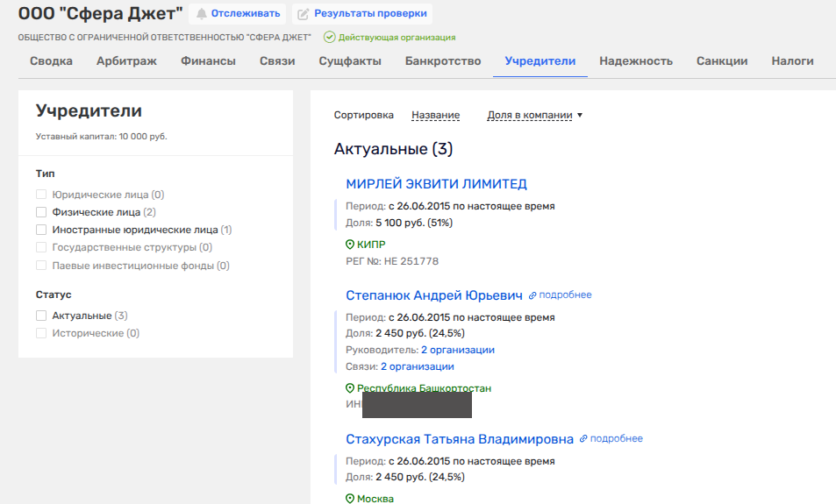The width and height of the screenshot is (836, 504).
Task: Tick Паевые инвестиционные фонды checkbox
Action: [41, 266]
